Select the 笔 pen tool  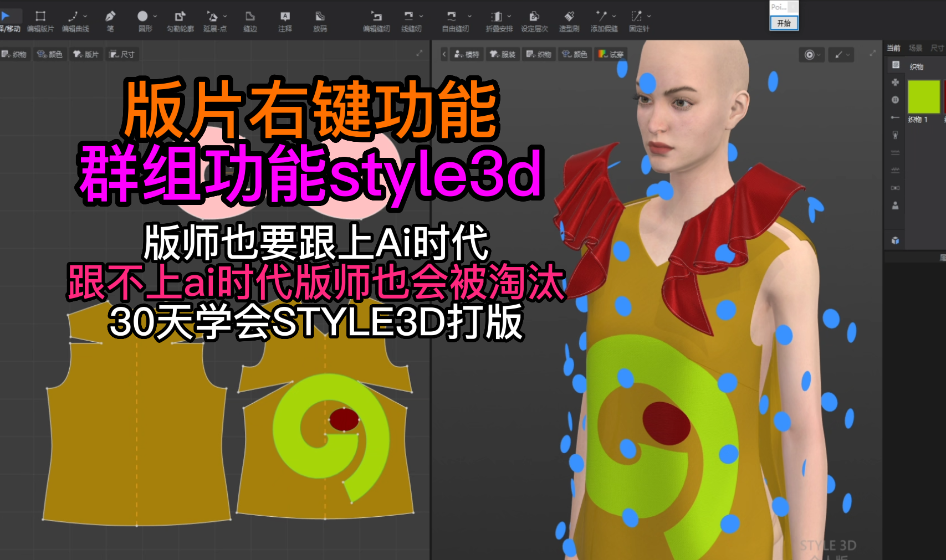[x=110, y=21]
